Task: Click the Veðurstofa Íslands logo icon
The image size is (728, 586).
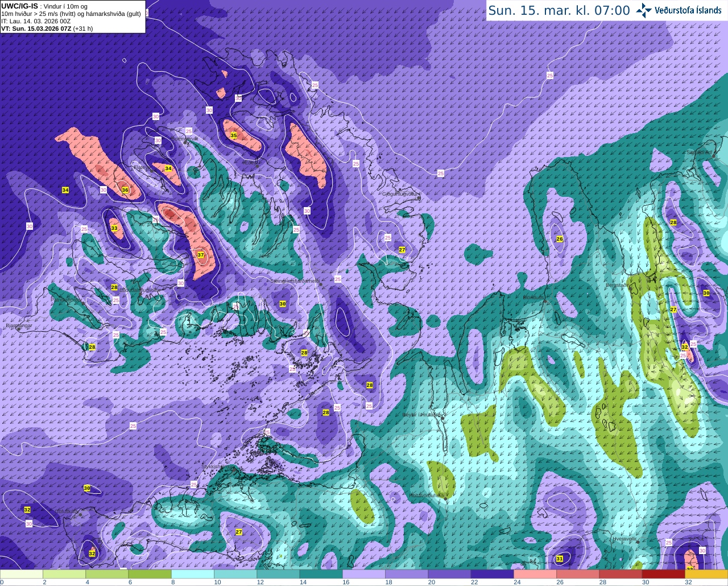Action: point(644,10)
